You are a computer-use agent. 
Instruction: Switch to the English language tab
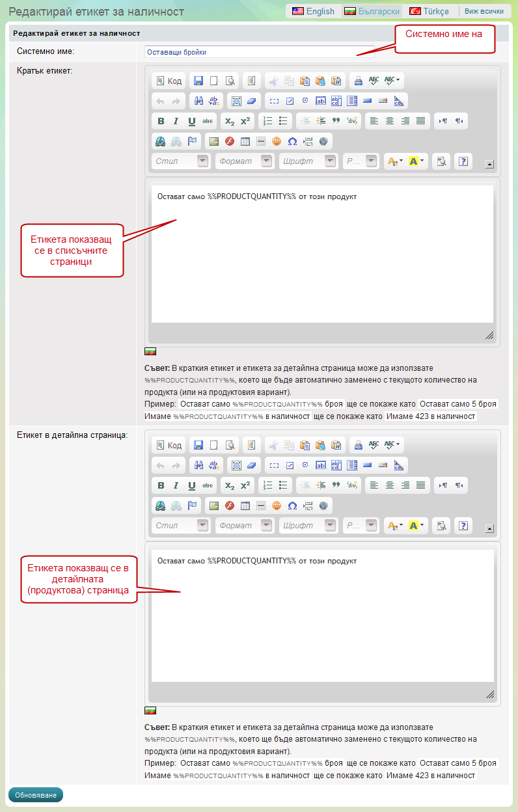tap(313, 11)
